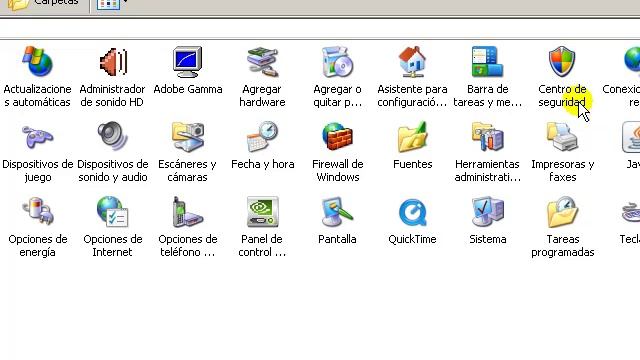This screenshot has width=640, height=360.
Task: Open the NVIDIA Panel de control icon
Action: pos(262,211)
